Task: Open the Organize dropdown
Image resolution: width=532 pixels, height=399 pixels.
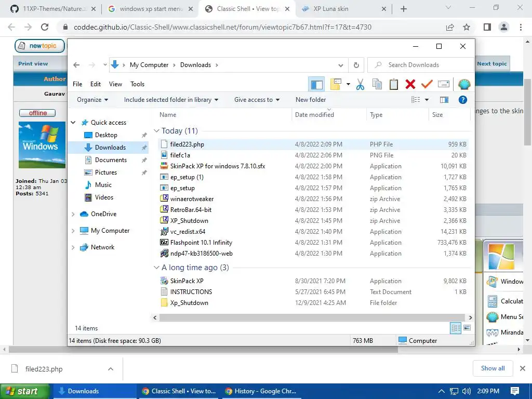Action: pos(92,100)
